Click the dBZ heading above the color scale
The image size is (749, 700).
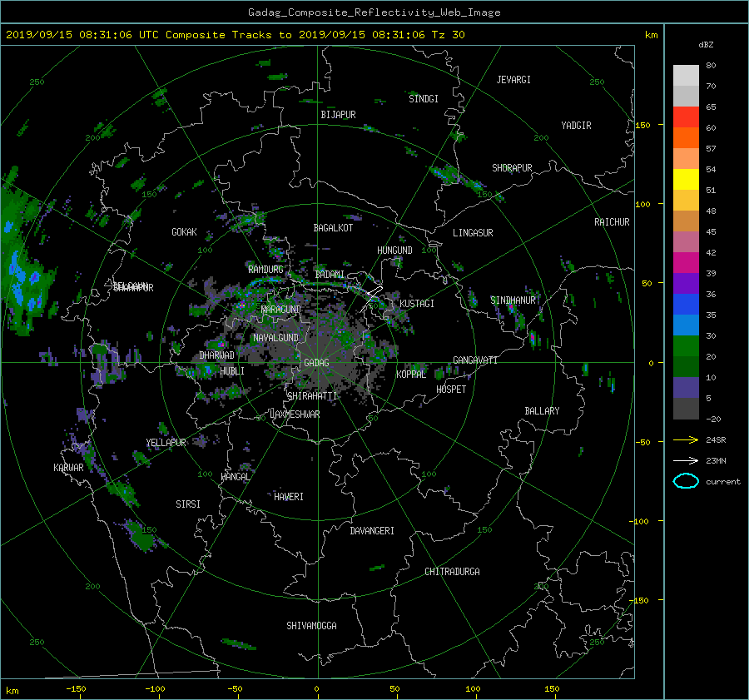coord(706,45)
